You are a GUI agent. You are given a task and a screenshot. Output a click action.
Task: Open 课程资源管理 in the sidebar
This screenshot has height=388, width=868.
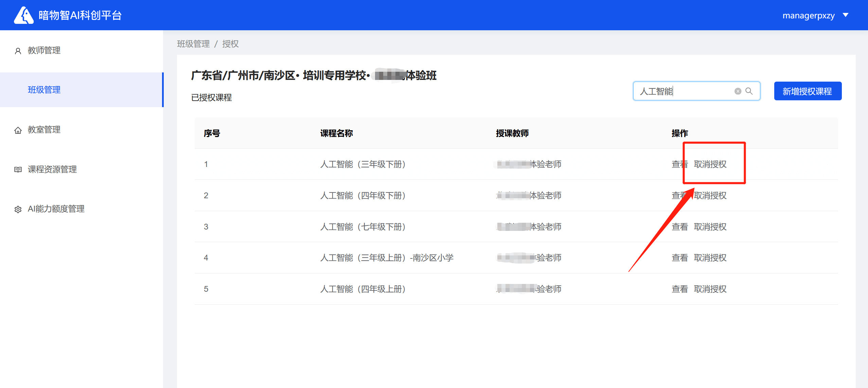coord(52,169)
